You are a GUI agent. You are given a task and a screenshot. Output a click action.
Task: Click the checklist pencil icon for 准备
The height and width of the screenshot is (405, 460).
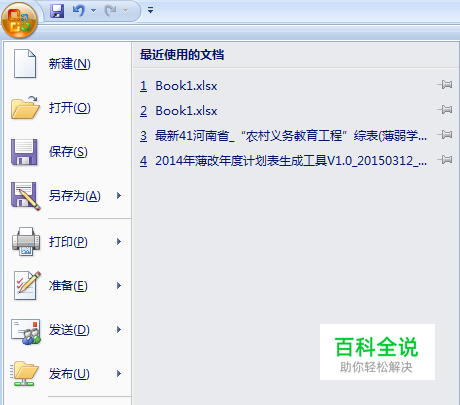pos(27,286)
